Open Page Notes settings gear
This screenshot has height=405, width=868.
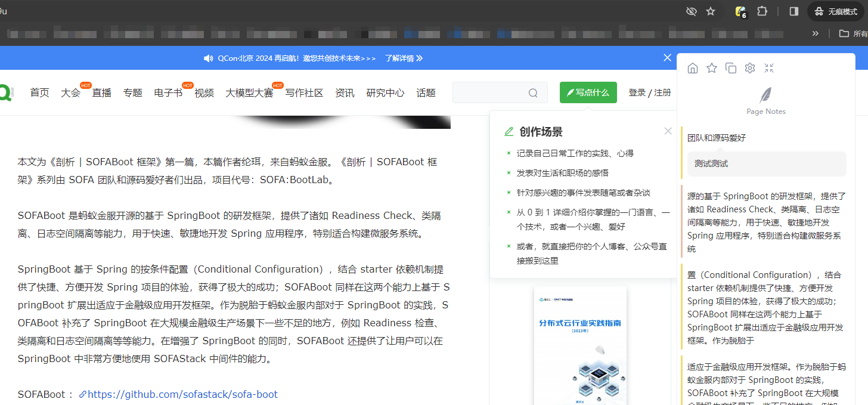click(750, 68)
